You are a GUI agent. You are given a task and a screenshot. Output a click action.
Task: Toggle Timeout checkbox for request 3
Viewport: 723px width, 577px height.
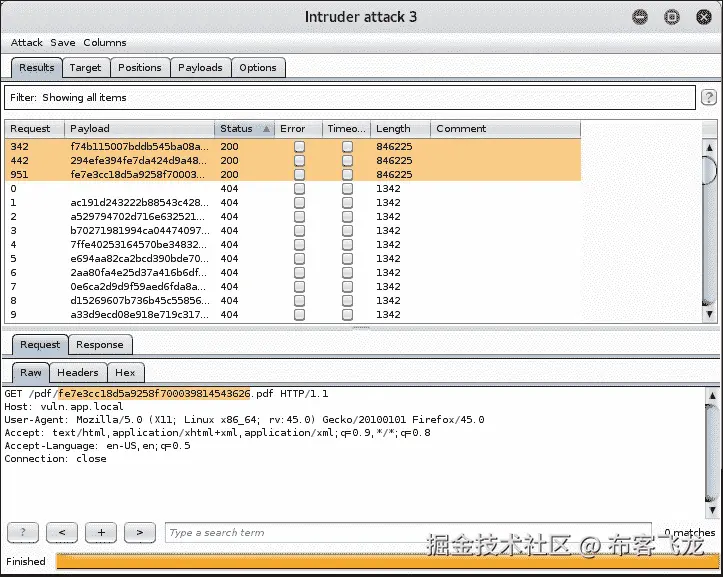(347, 231)
